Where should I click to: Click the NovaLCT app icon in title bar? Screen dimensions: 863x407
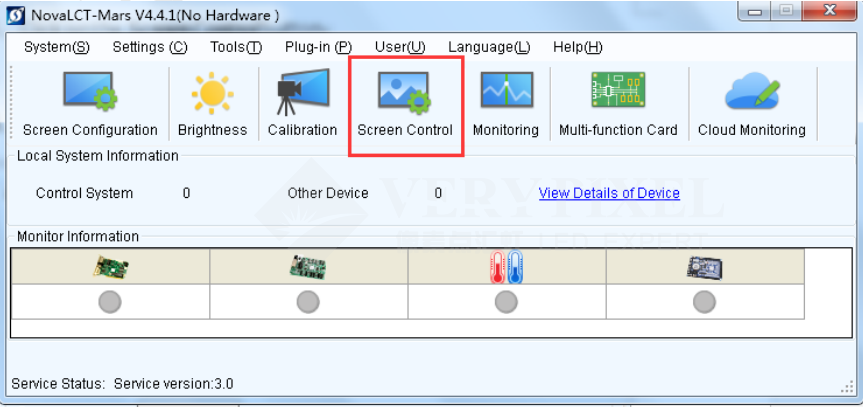click(15, 15)
